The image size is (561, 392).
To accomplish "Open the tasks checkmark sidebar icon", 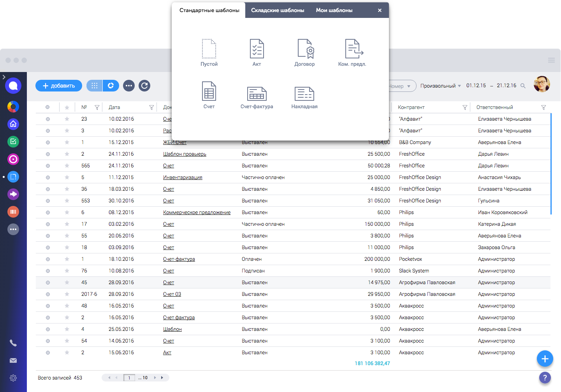I will pyautogui.click(x=13, y=142).
